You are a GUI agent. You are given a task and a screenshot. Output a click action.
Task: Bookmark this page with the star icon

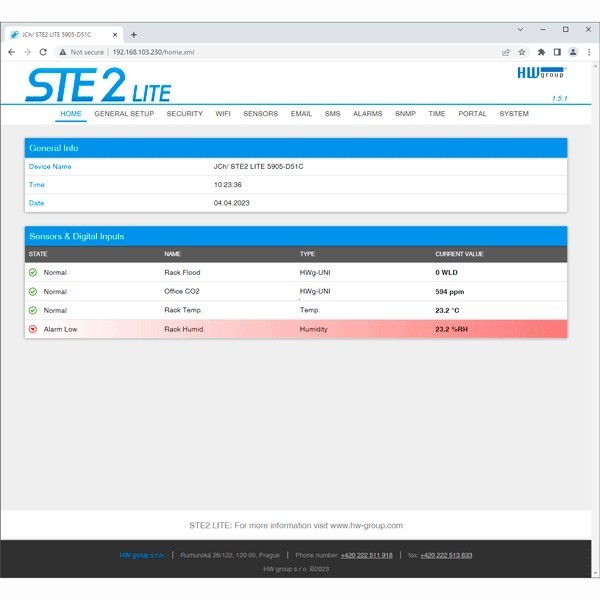click(522, 52)
